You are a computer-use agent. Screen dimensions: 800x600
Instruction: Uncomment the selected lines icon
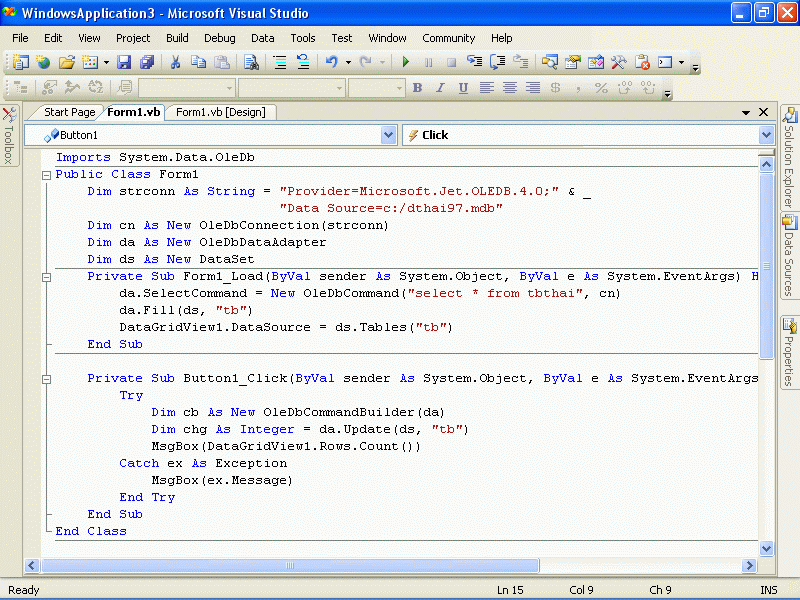tap(303, 62)
